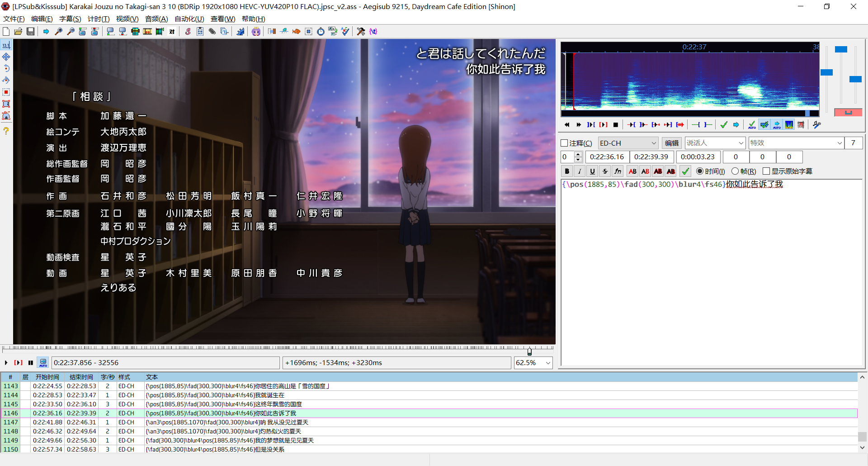Screen dimensions: 868x466
Task: Toggle auto-scroll audio display
Action: 777,125
